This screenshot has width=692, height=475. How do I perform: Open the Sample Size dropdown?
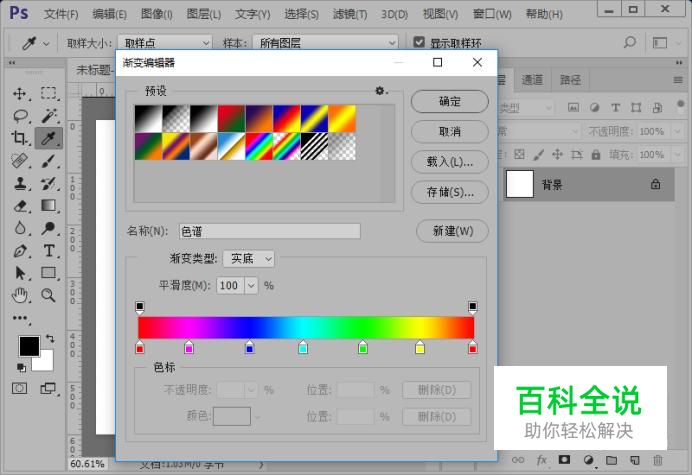[x=165, y=43]
